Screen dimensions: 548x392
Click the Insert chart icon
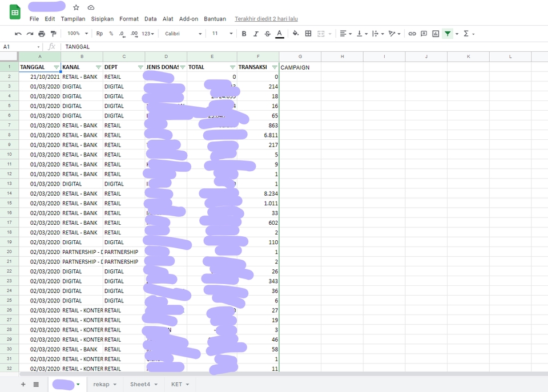[436, 34]
